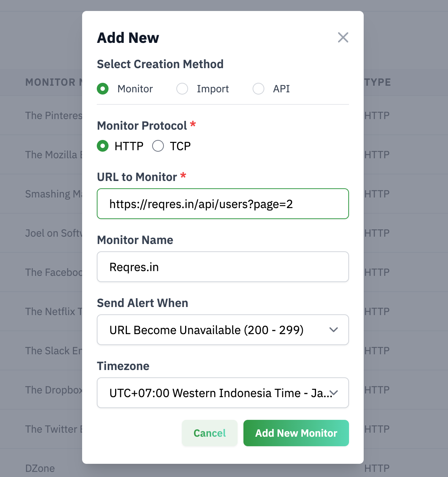
Task: Close the Add New dialog with the X icon
Action: [343, 37]
